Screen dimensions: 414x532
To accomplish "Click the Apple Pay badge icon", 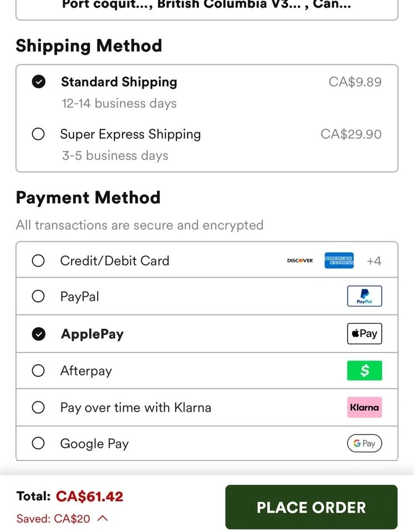I will pos(364,334).
